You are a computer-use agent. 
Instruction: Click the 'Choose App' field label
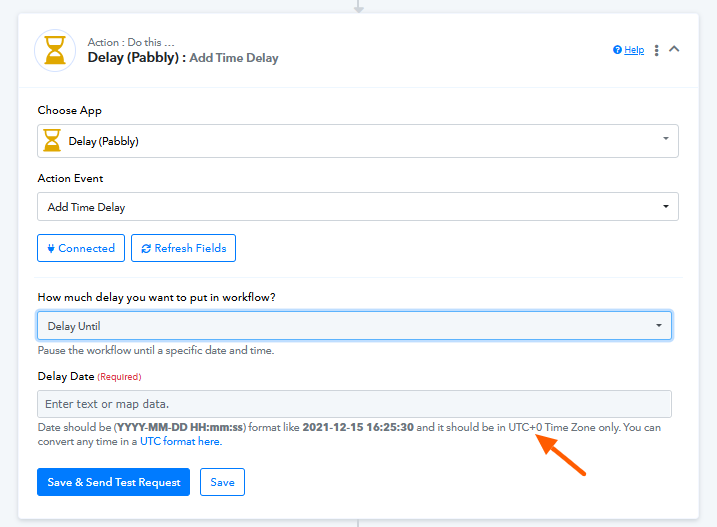[70, 110]
